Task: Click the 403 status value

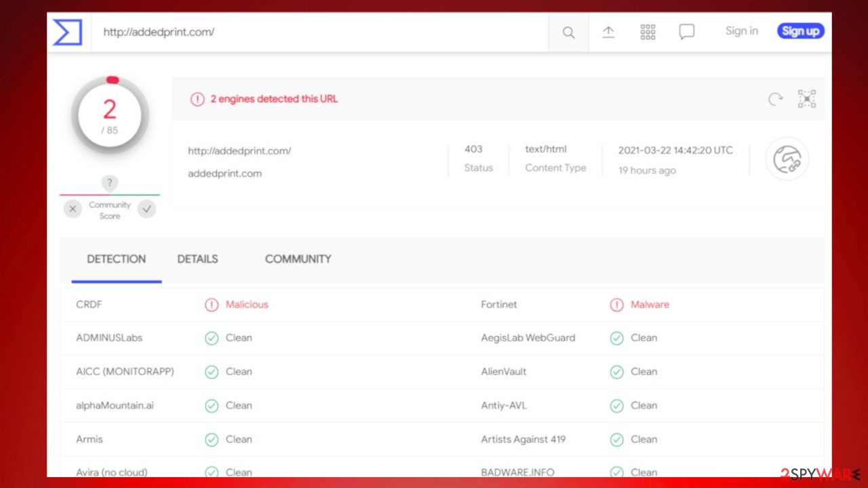Action: point(473,149)
